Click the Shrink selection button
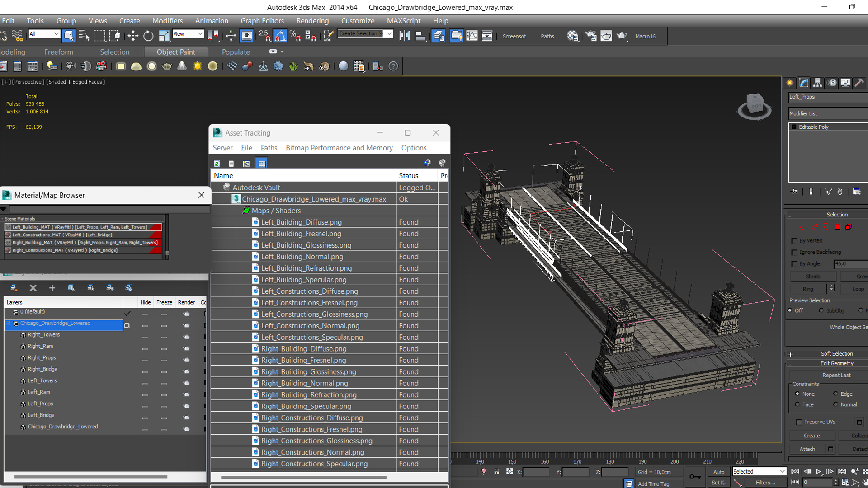 pos(812,277)
